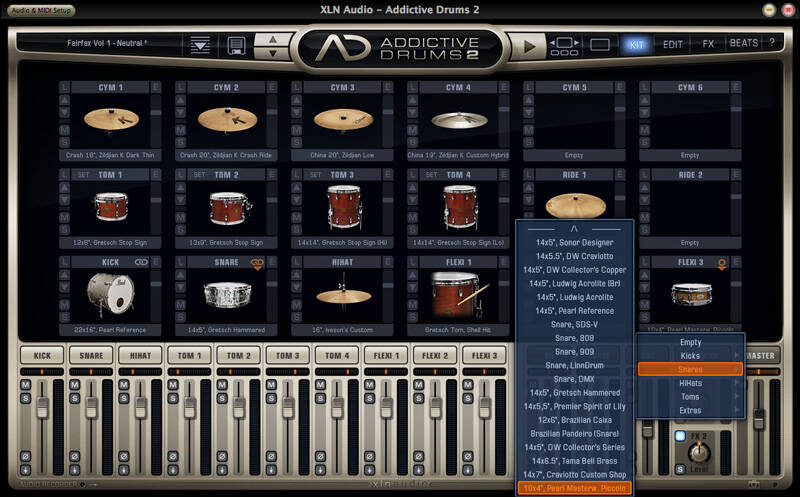The image size is (800, 497).
Task: Click the orange link icon on FLEXI 3
Action: (722, 264)
